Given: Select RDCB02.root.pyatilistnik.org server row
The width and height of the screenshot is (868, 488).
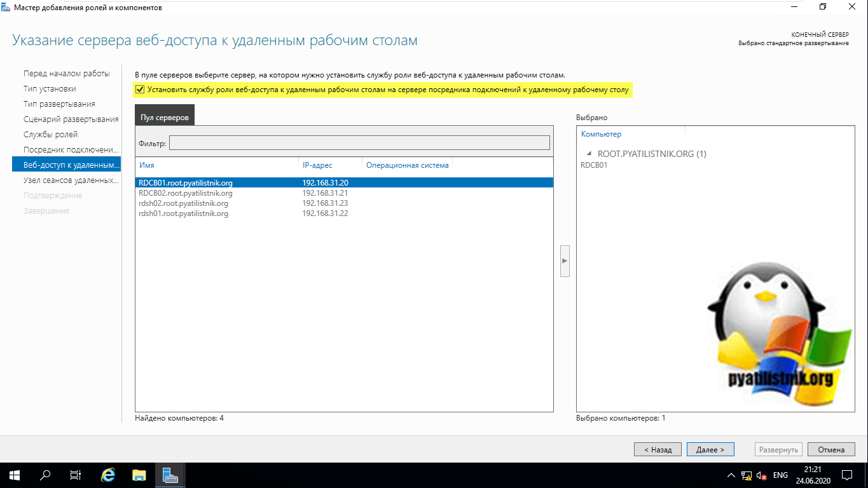Looking at the screenshot, I should [x=186, y=193].
